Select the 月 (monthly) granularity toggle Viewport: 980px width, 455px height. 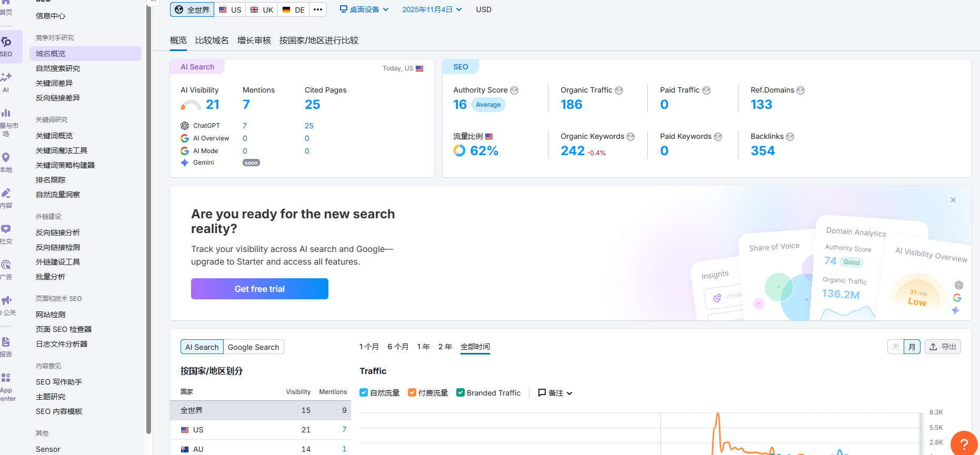click(x=912, y=347)
